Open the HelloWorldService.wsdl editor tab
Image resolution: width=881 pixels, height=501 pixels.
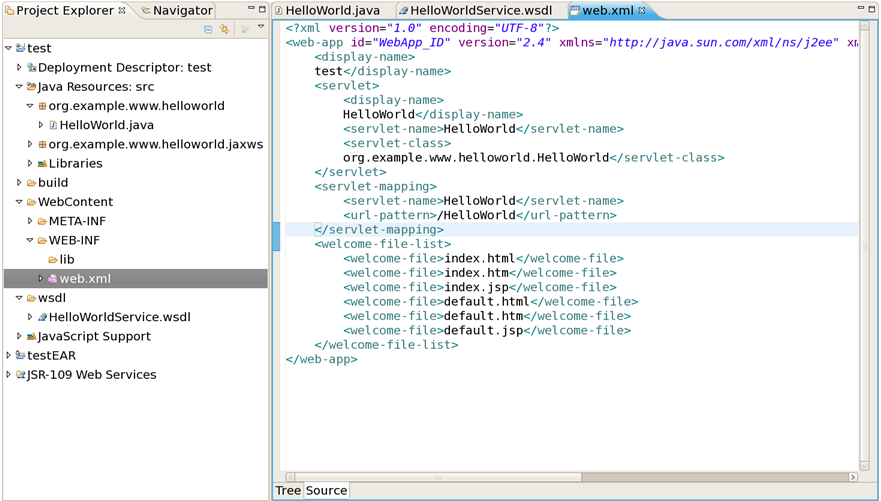pyautogui.click(x=480, y=11)
